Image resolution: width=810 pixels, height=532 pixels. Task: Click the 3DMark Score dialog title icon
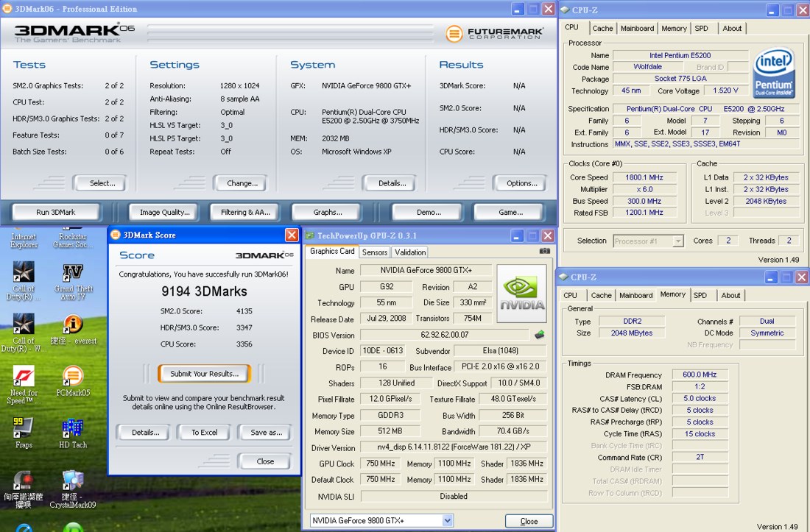116,235
